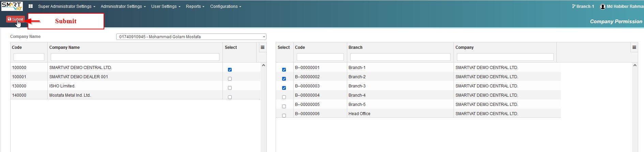Open the left grid hamburger menu
644x152 pixels.
263,47
